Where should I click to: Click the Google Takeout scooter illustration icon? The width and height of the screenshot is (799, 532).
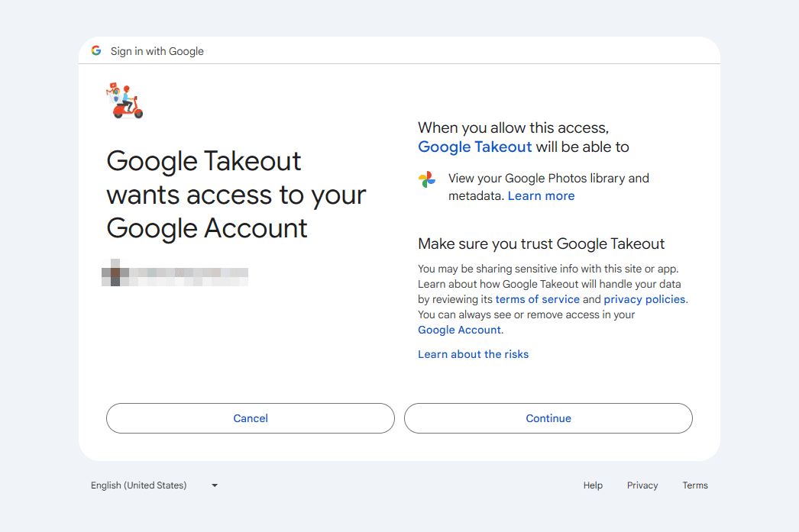125,101
